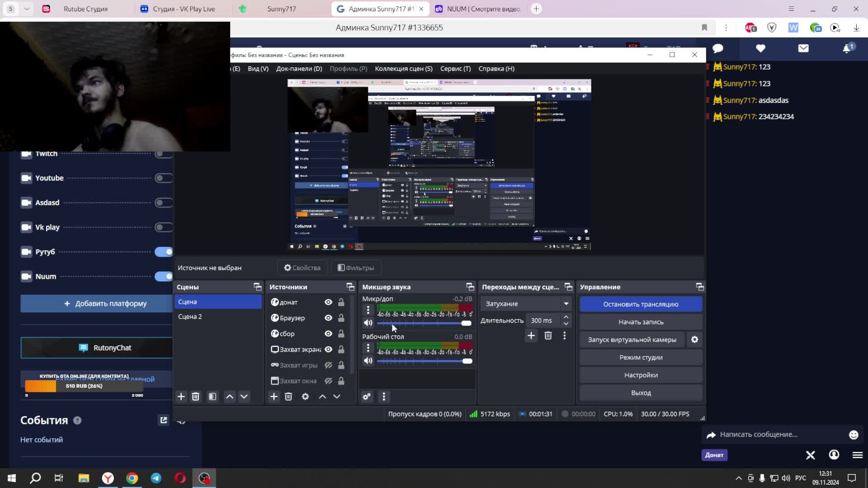868x488 pixels.
Task: Delete scene transition trash icon
Action: click(x=548, y=336)
